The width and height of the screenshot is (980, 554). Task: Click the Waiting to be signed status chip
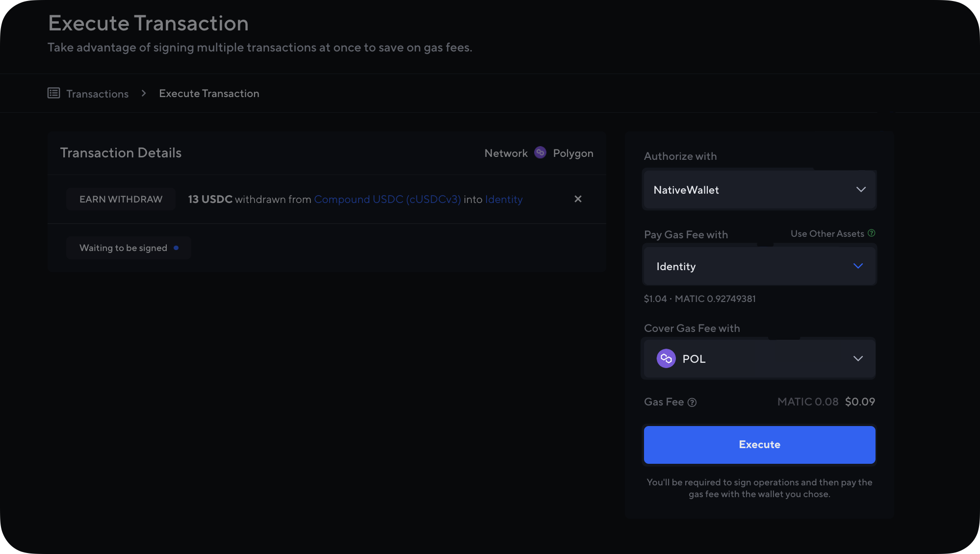[129, 248]
